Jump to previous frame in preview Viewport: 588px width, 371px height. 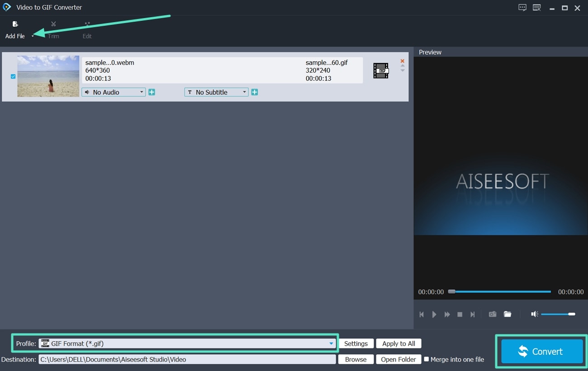422,314
